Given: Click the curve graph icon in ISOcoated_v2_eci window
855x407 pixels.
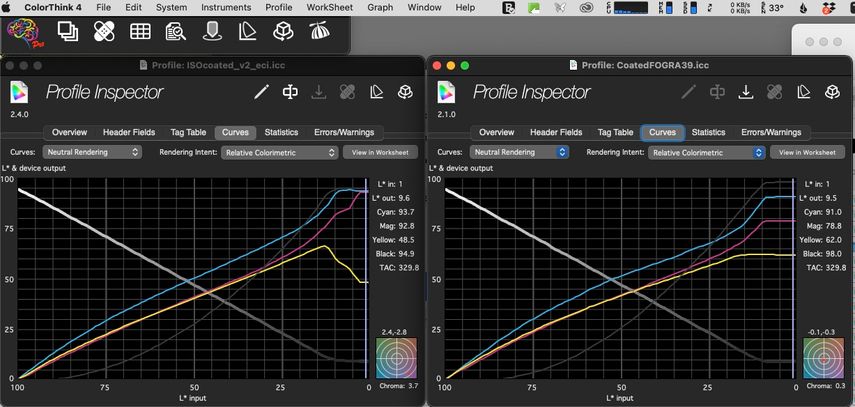Looking at the screenshot, I should click(376, 92).
